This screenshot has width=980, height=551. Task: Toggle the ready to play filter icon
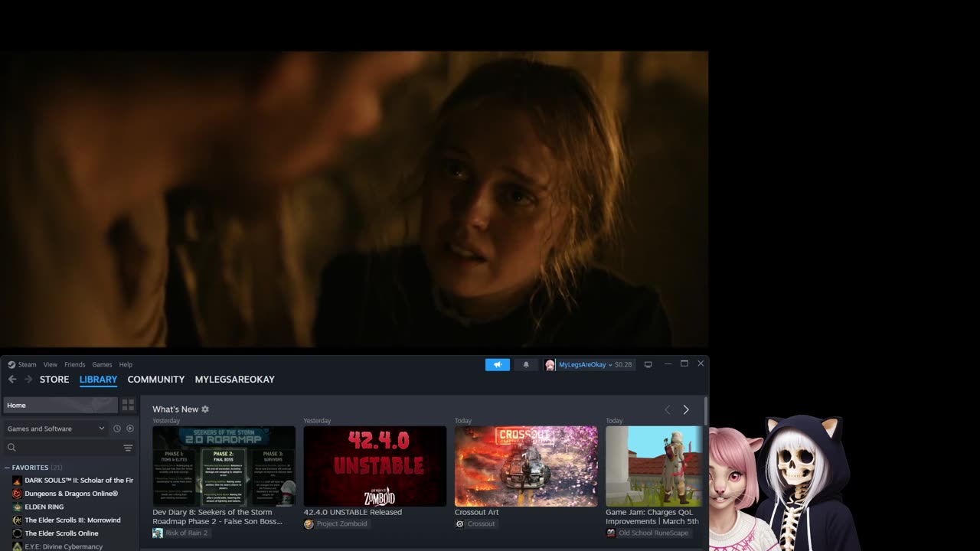click(x=130, y=429)
